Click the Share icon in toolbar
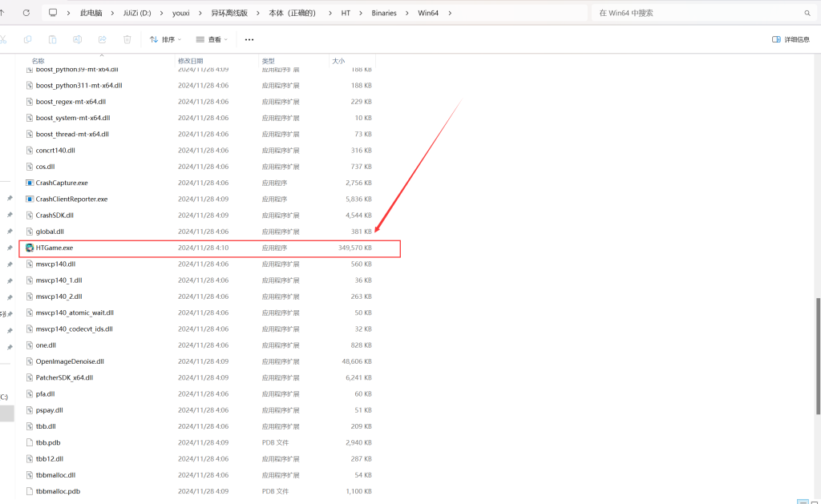Image resolution: width=821 pixels, height=504 pixels. [102, 39]
